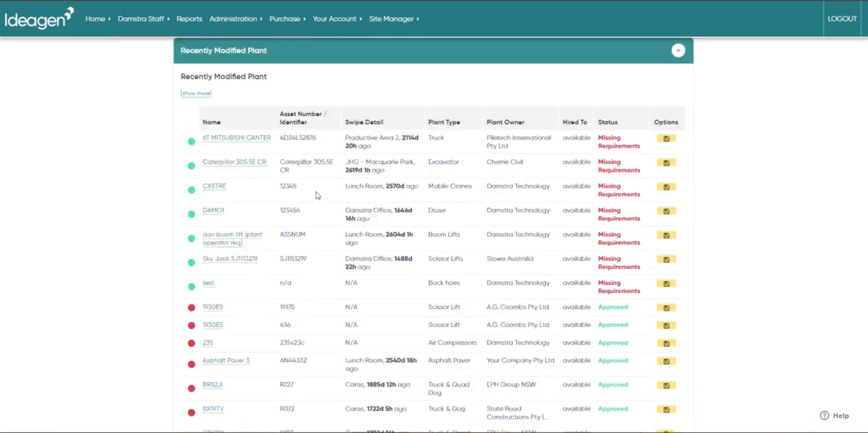This screenshot has width=868, height=433.
Task: Click the Back hoes plant type cell
Action: [444, 283]
